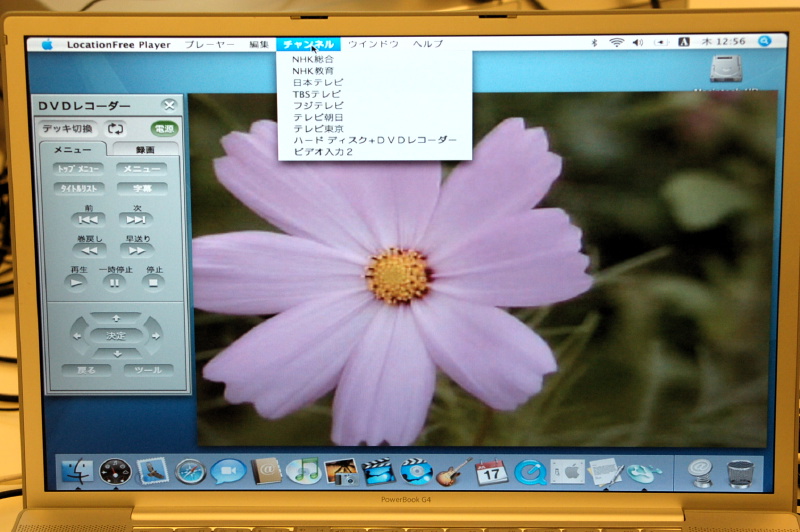Click the デッキ切換 deck switch button
Image resolution: width=800 pixels, height=532 pixels.
click(68, 129)
